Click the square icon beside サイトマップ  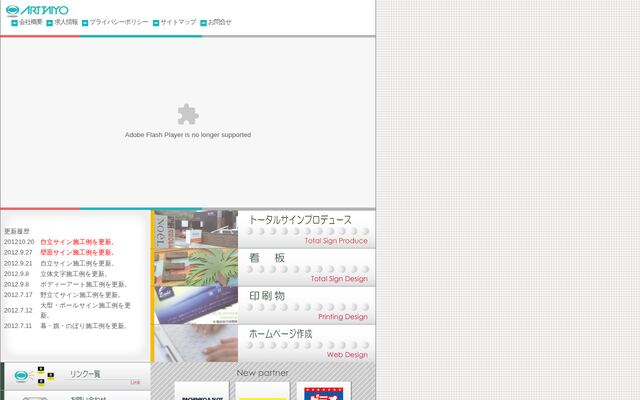156,23
